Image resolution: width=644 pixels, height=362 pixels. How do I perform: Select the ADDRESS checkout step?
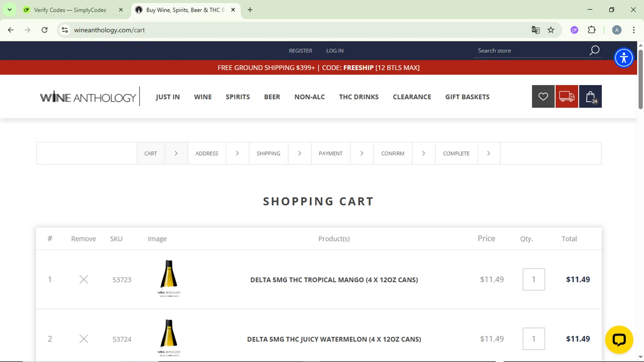207,153
